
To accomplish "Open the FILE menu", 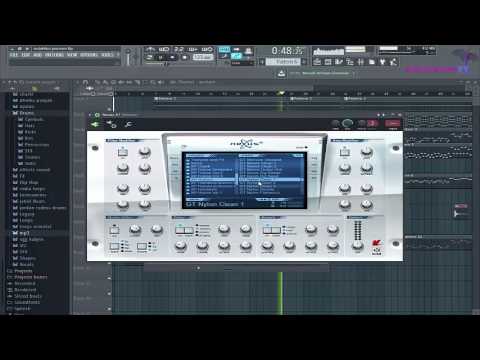I will [14, 54].
